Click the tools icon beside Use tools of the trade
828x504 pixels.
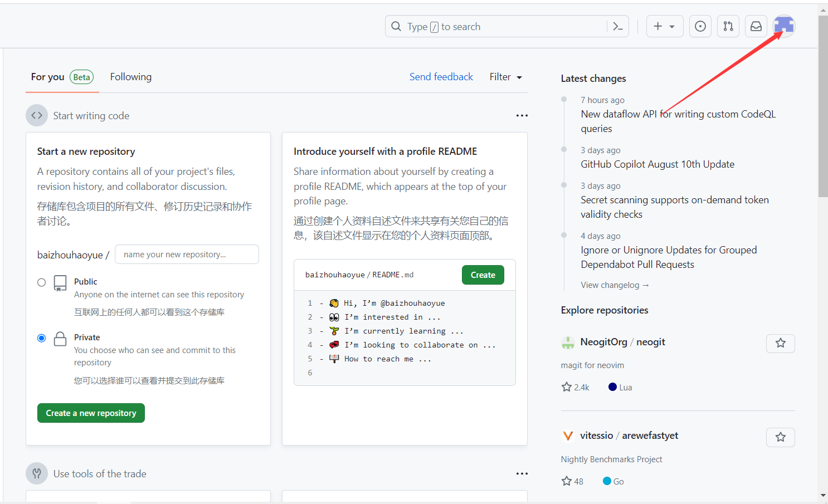coord(37,473)
